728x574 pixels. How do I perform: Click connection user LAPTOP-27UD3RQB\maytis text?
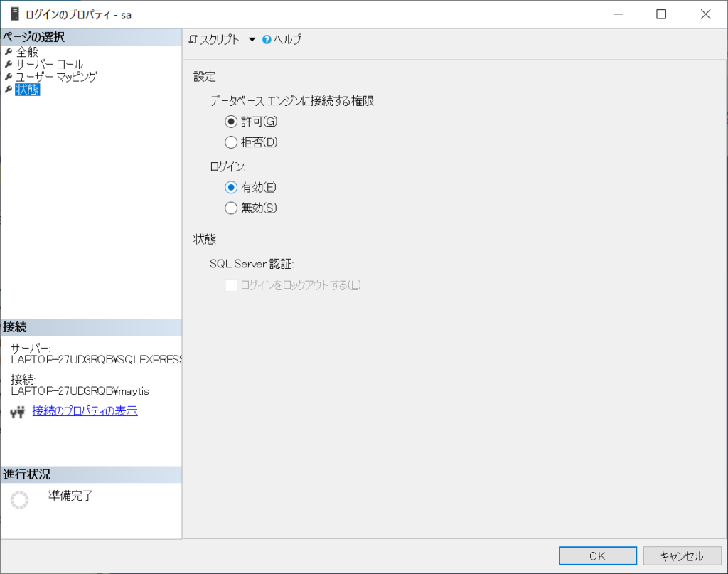click(x=80, y=391)
